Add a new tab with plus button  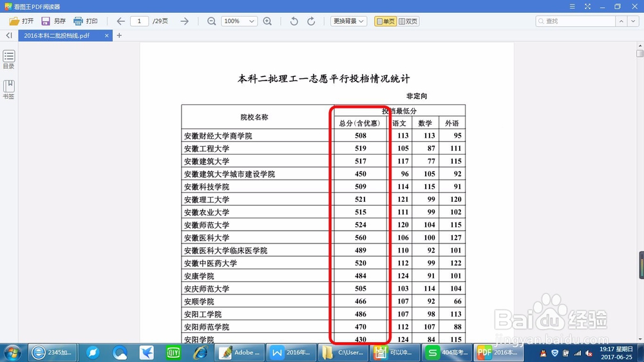pos(119,35)
